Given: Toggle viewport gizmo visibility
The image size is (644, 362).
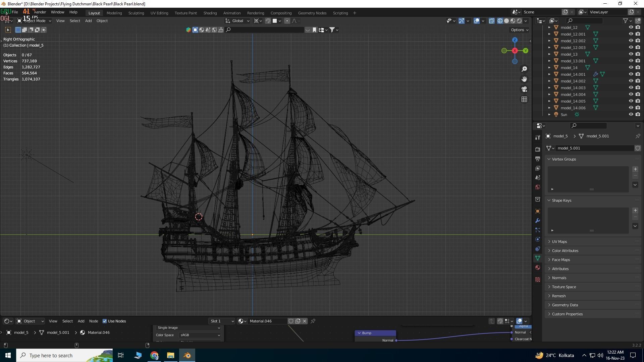Looking at the screenshot, I should click(462, 21).
